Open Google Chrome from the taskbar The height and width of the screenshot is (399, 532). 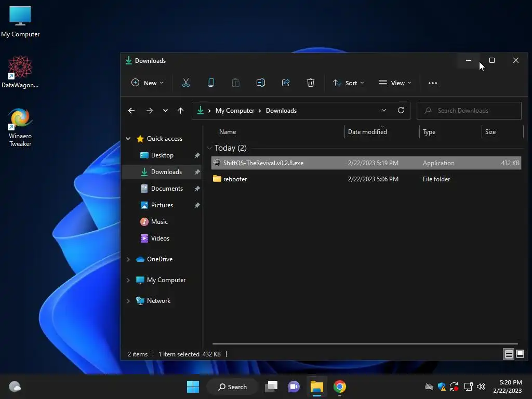pos(340,387)
